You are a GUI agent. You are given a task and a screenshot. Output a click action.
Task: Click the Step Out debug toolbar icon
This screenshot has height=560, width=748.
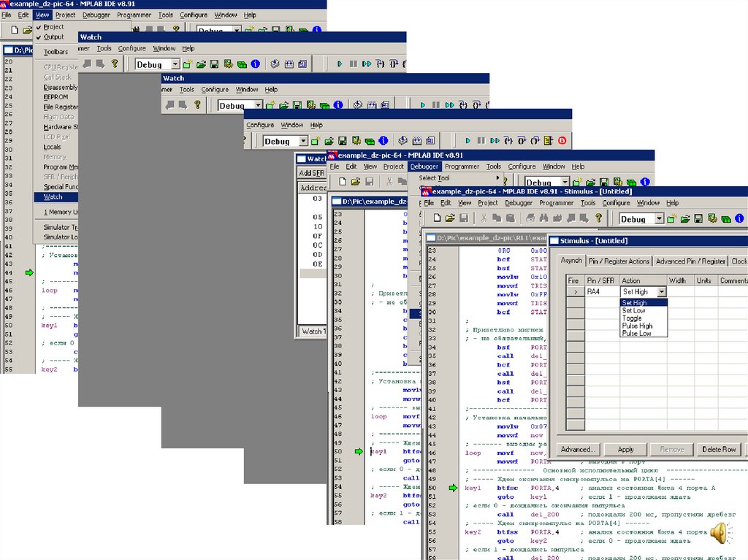pos(535,140)
